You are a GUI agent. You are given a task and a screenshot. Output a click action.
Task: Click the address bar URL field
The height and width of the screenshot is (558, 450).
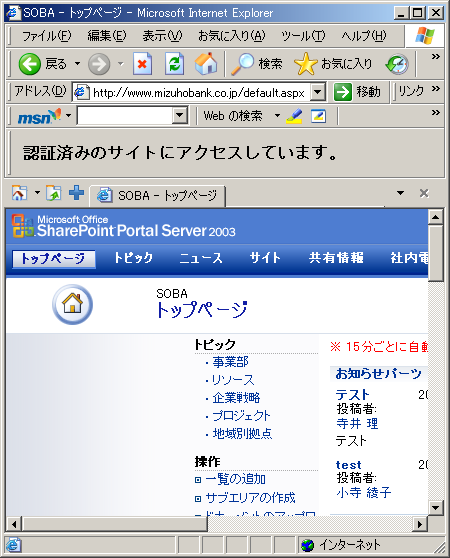tap(199, 93)
